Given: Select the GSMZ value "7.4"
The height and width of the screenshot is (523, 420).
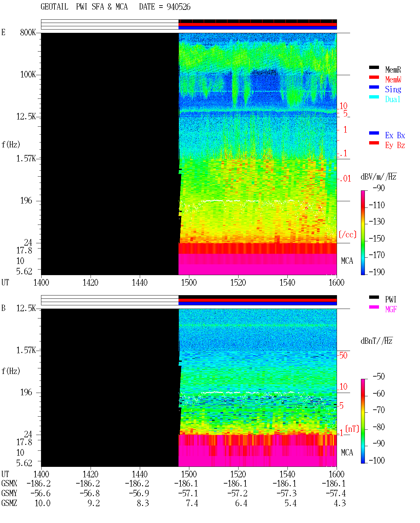Looking at the screenshot, I should (192, 503).
